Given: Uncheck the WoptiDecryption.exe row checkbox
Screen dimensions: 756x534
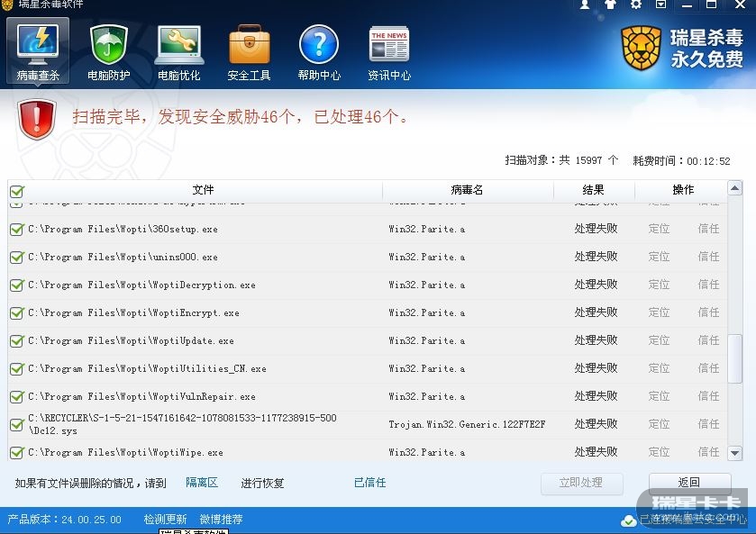Looking at the screenshot, I should (x=17, y=285).
